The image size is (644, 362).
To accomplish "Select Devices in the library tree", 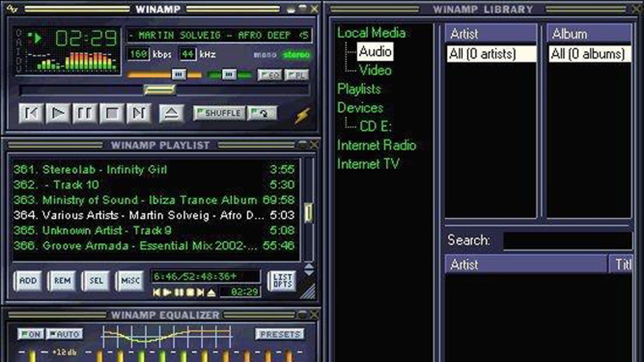I will coord(360,108).
